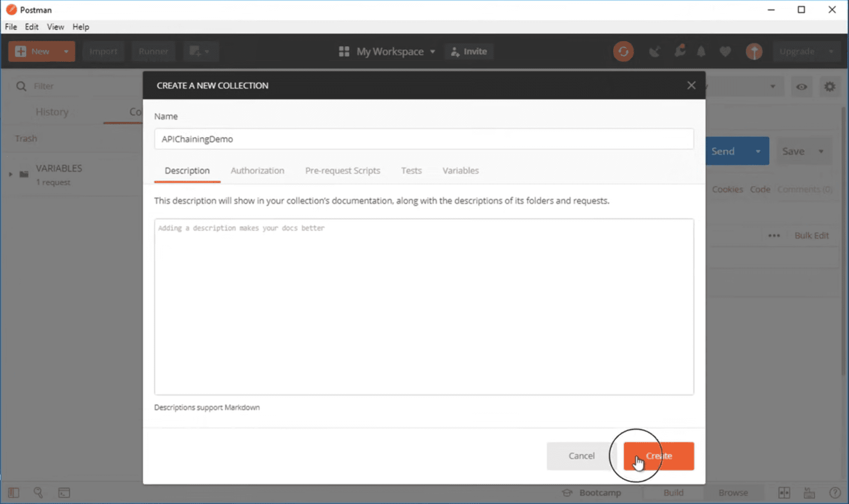Cancel the new collection dialog
Viewport: 849px width, 504px height.
[x=581, y=456]
